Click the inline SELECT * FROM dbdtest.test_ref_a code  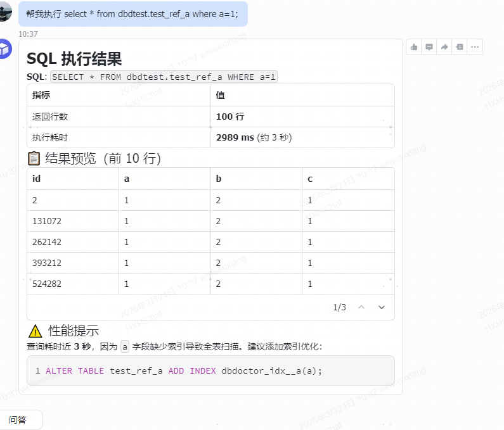pos(164,77)
